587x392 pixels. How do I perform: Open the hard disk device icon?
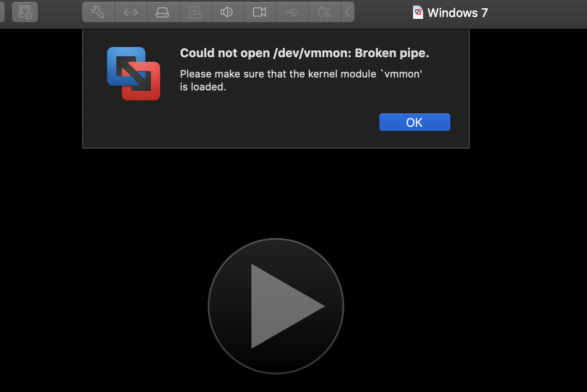coord(163,12)
